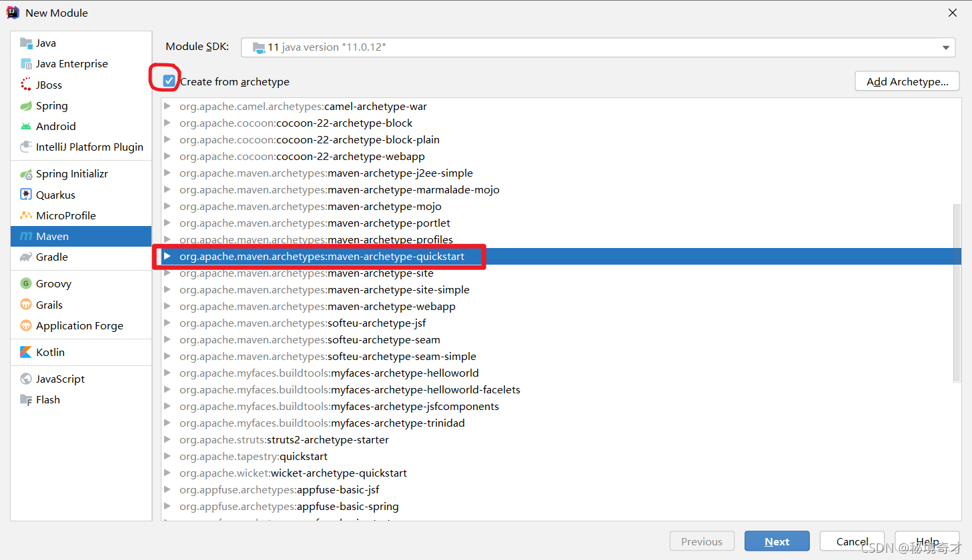
Task: Click the Spring leaf icon
Action: (x=26, y=106)
